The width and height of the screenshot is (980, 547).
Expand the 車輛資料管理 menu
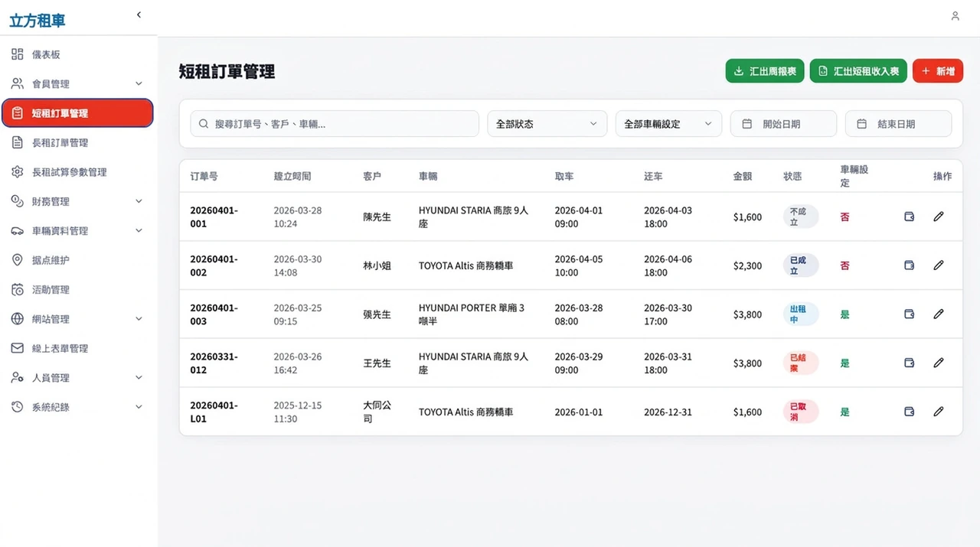pos(78,230)
